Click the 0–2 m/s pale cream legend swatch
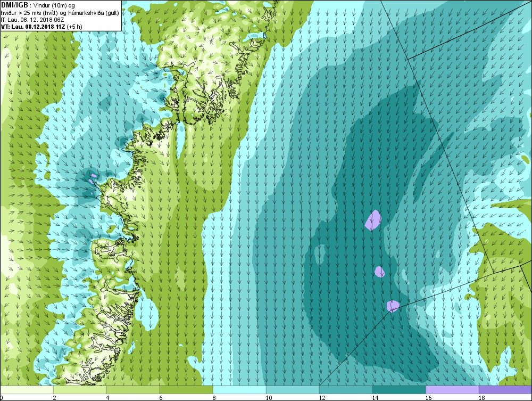Image resolution: width=532 pixels, height=401 pixels. point(27,390)
